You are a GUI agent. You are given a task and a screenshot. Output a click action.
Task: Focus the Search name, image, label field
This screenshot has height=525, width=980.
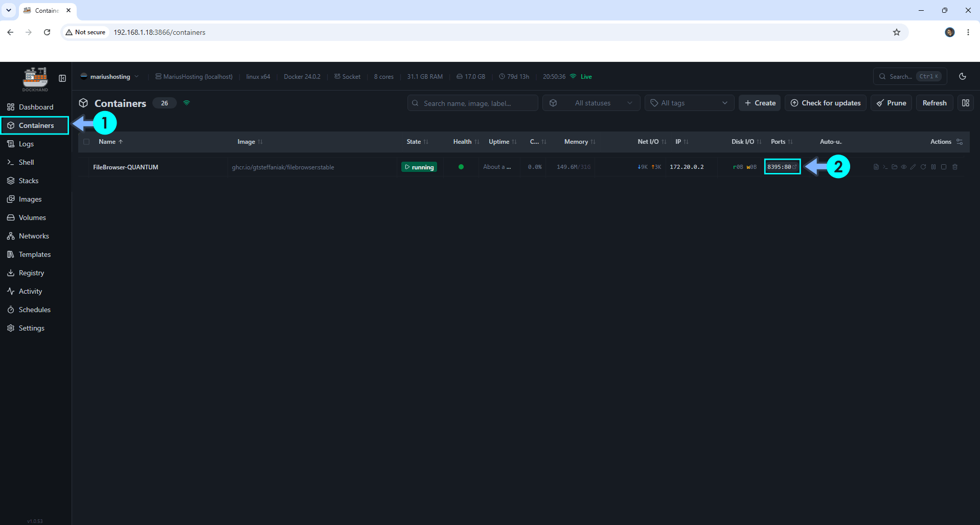click(473, 103)
